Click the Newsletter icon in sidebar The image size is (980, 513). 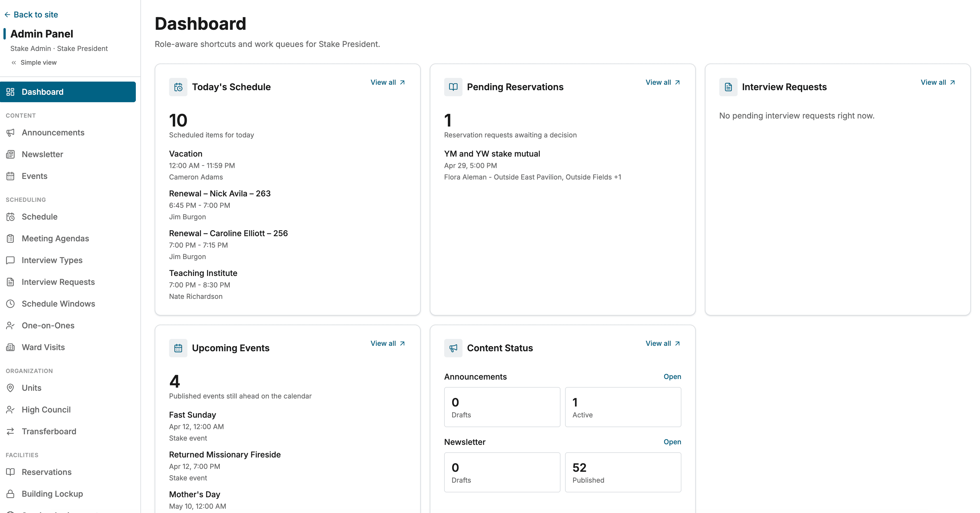coord(10,154)
